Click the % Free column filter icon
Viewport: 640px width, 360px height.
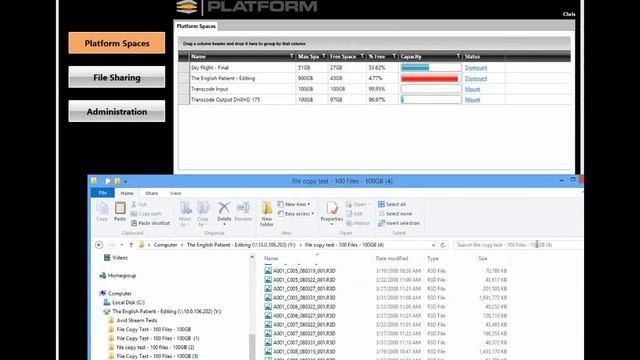394,56
